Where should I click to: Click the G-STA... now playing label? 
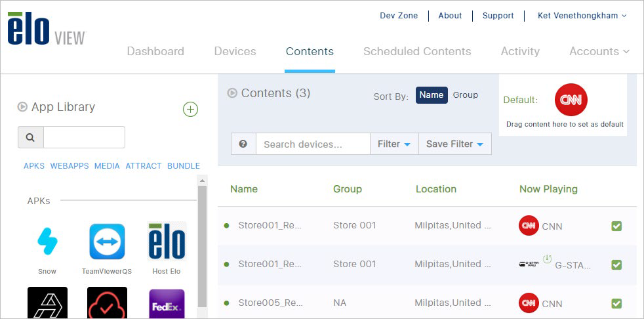[x=573, y=266]
